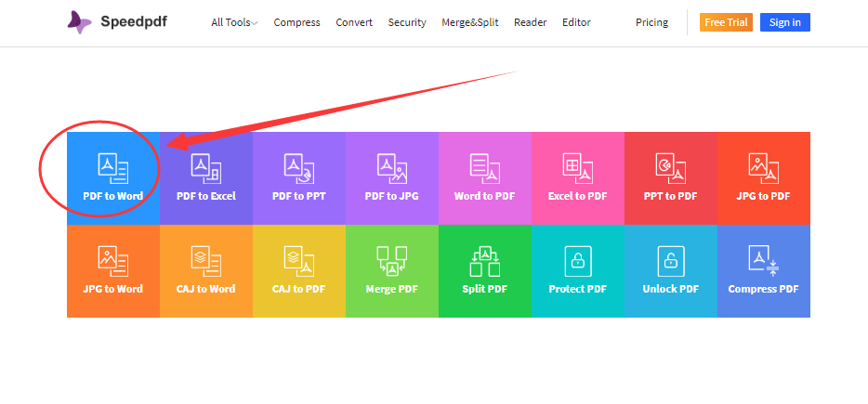Screen dimensions: 868x404
Task: Open the Unlock PDF tile
Action: 671,271
